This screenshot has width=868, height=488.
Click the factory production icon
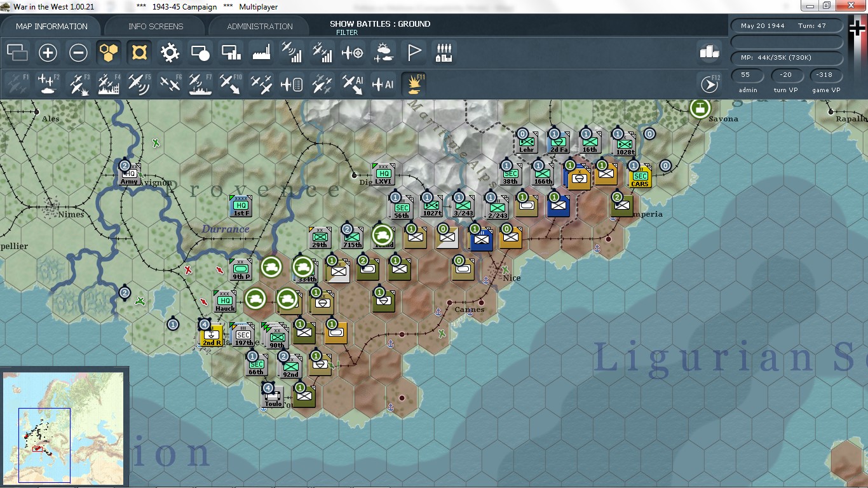(261, 52)
